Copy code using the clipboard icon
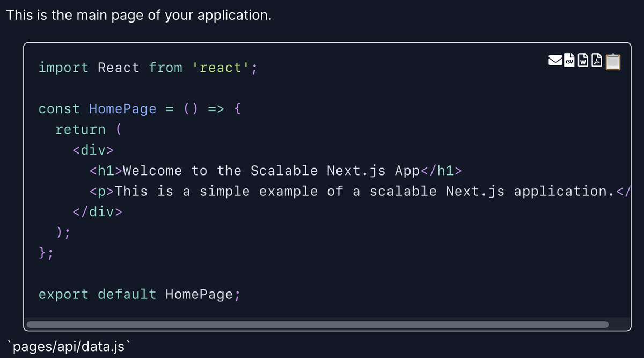The image size is (644, 358). [613, 61]
